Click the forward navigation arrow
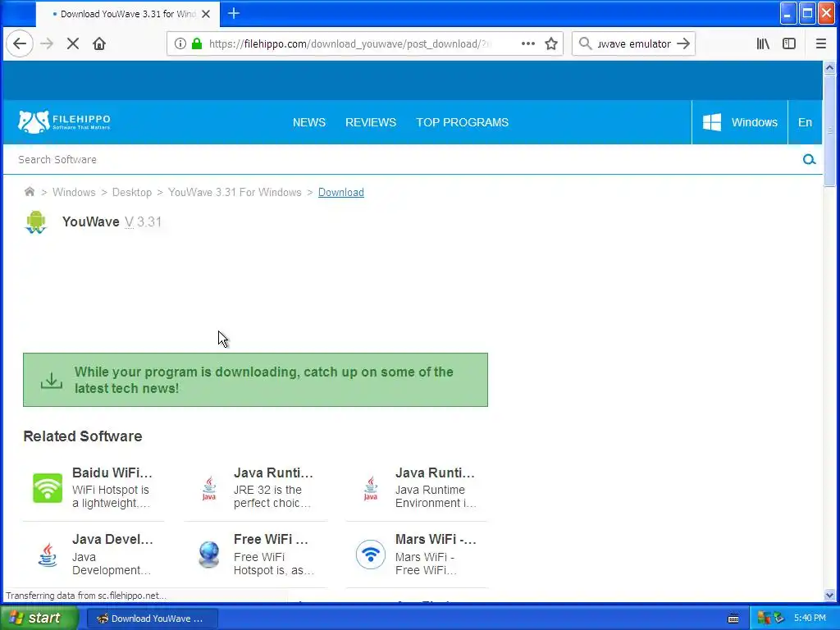The height and width of the screenshot is (630, 840). click(47, 44)
